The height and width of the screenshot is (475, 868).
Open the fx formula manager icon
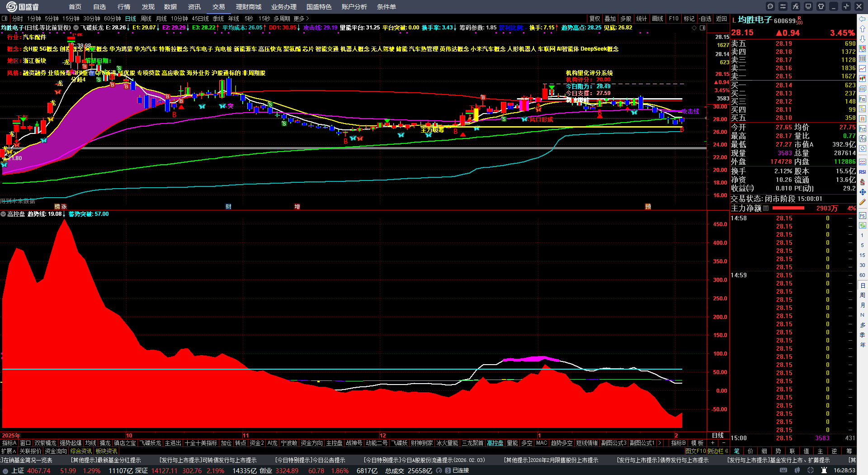tap(796, 6)
